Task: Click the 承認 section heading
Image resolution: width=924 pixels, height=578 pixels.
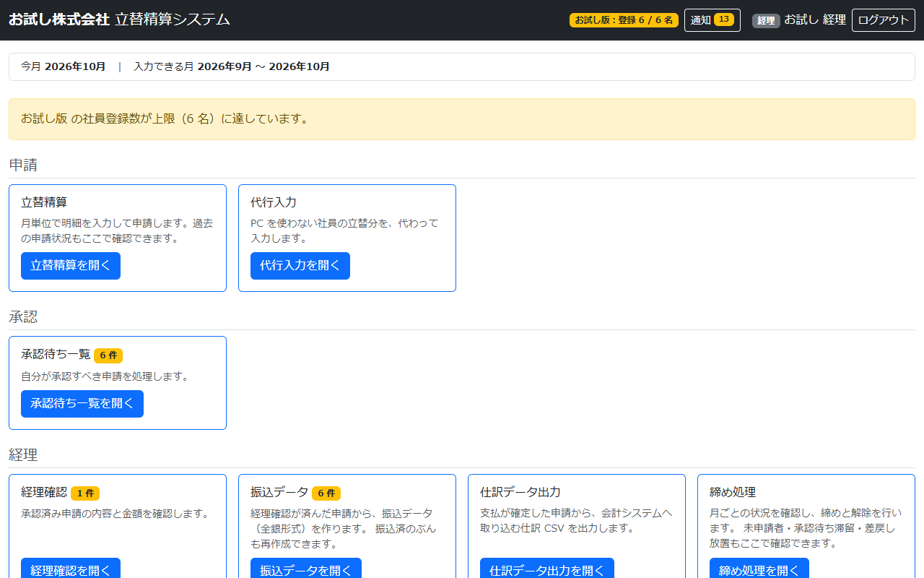Action: pyautogui.click(x=23, y=316)
